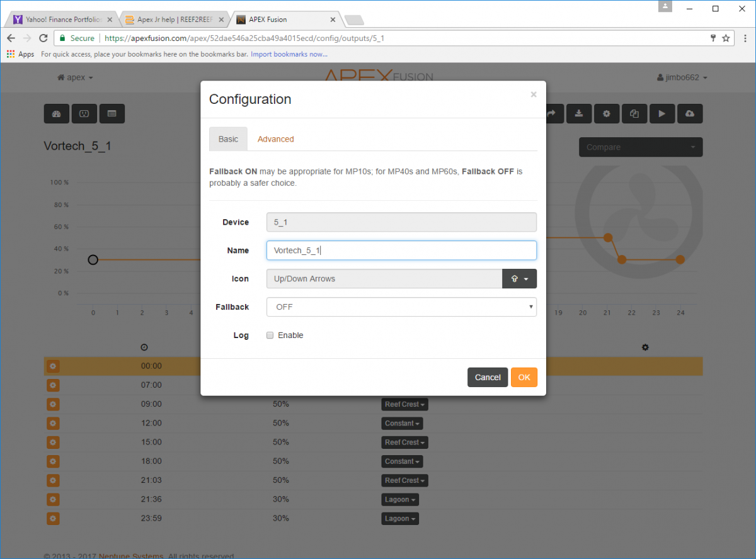Switch to the Yahoo! Finance Portfolio tab
Screen dimensions: 756x559
click(62, 20)
